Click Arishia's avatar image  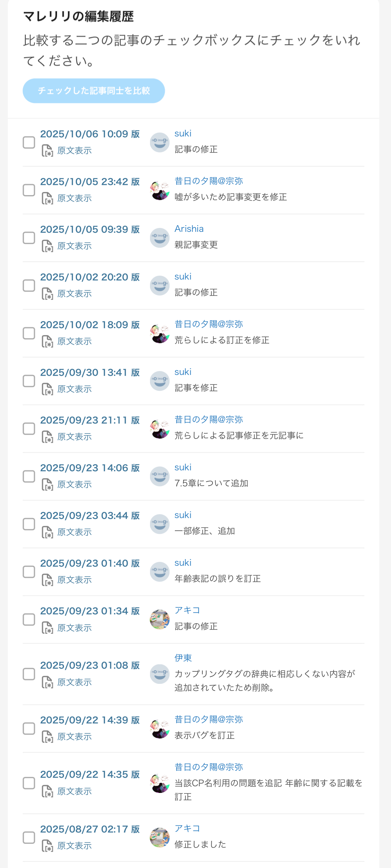point(160,238)
